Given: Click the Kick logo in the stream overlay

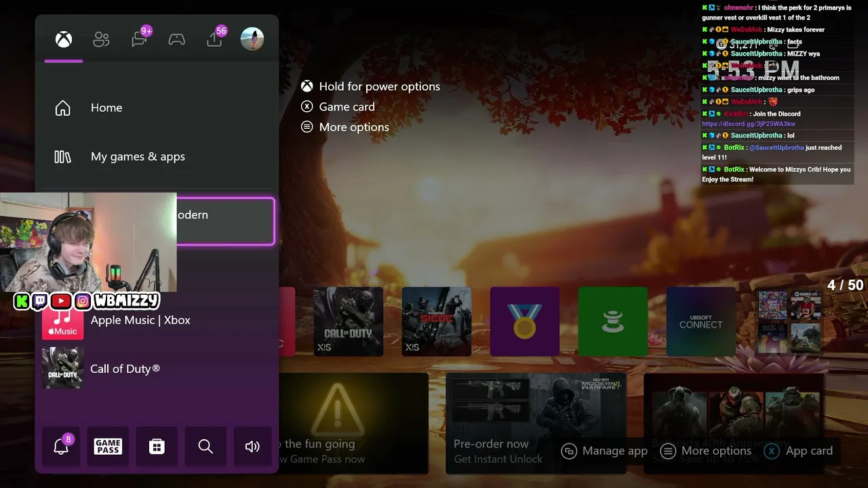Looking at the screenshot, I should tap(22, 301).
